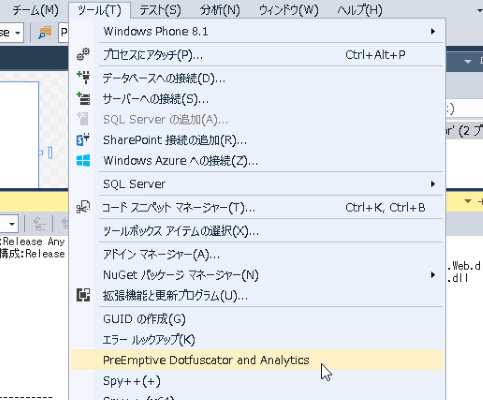
Task: Click the find-in-files toolbar icon
Action: pos(45,33)
